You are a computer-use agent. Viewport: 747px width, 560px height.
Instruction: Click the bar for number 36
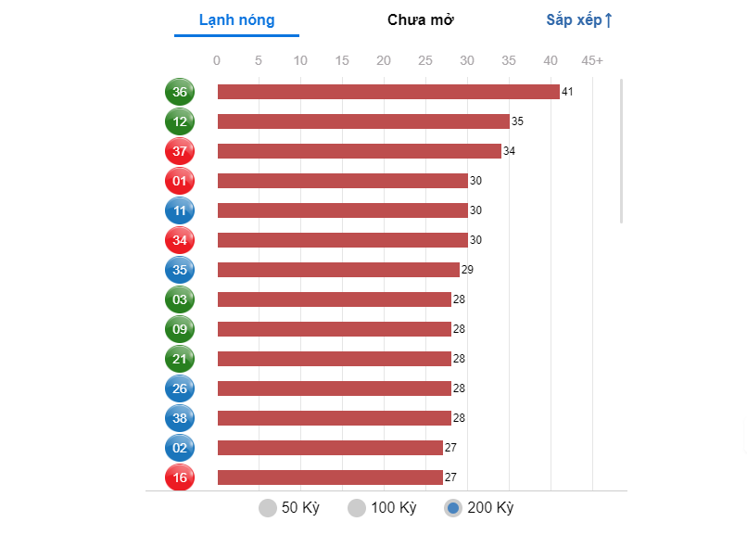click(388, 92)
